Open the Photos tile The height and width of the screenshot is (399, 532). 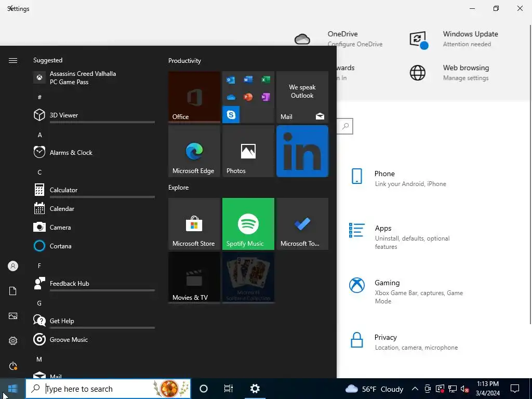pos(248,151)
